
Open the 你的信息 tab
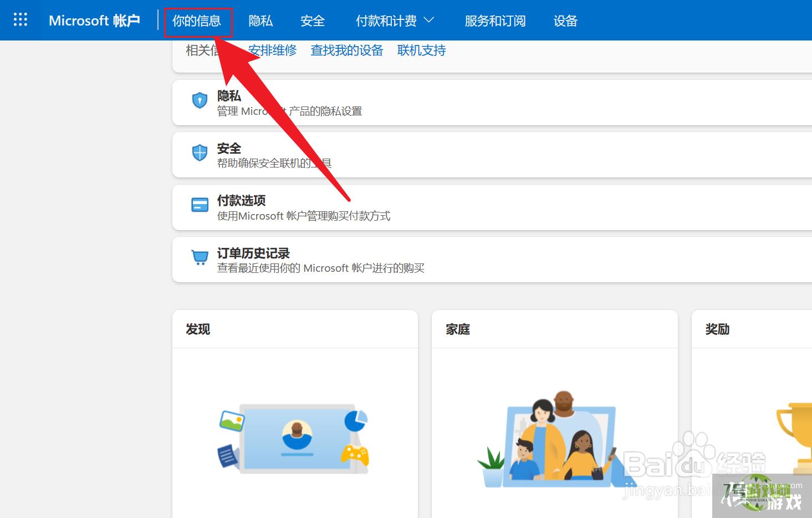click(x=197, y=21)
